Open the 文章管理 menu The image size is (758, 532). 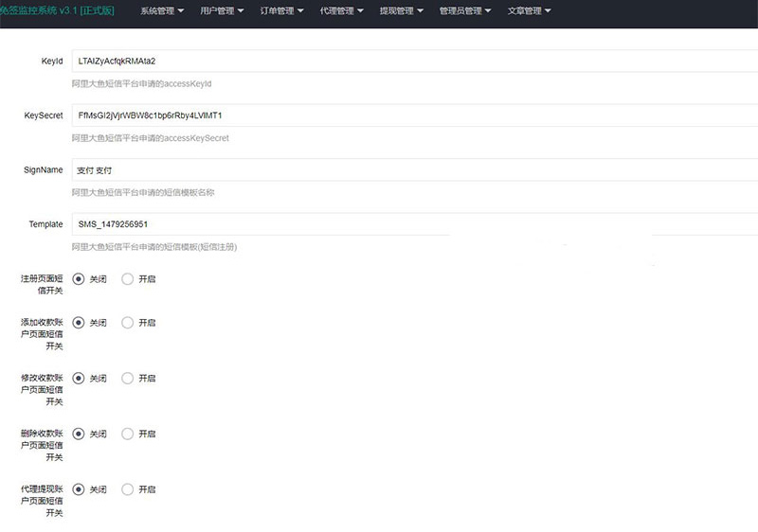[x=530, y=11]
